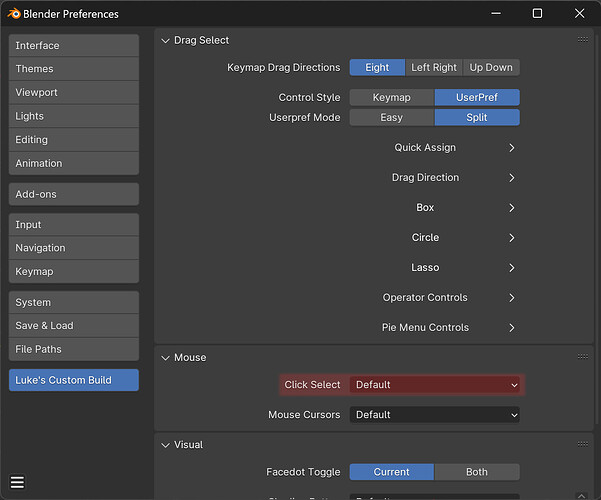This screenshot has height=500, width=601.
Task: Open the hamburger menu for preferences
Action: [17, 482]
